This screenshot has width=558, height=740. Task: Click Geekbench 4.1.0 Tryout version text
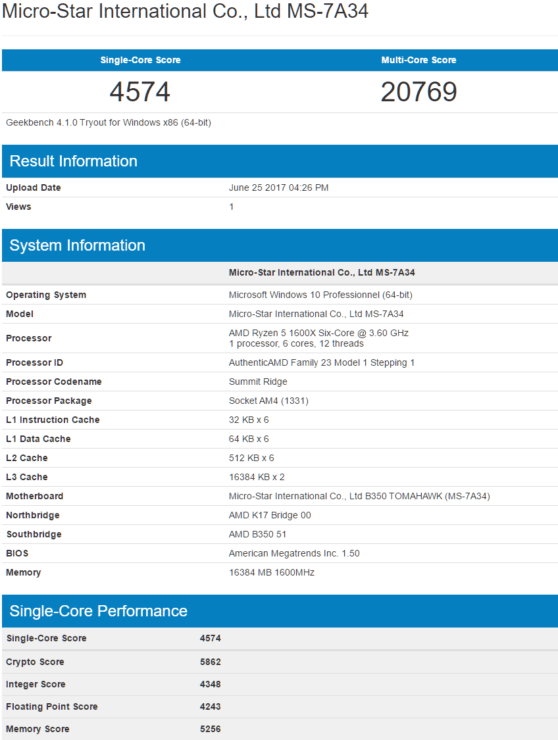pos(109,123)
